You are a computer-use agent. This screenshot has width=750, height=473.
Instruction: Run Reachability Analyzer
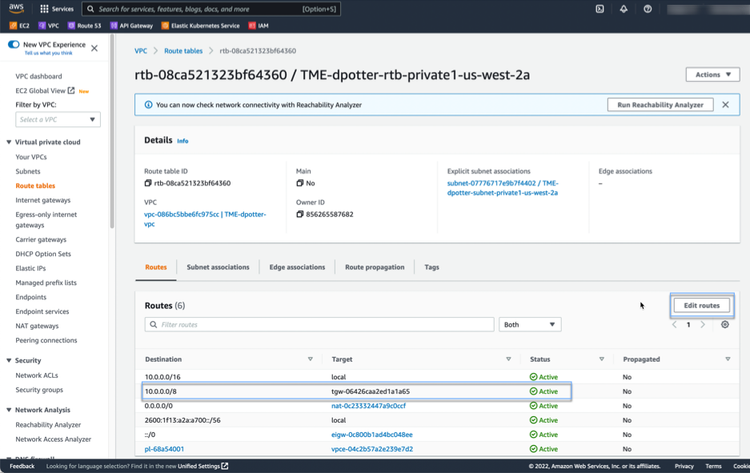click(x=661, y=104)
